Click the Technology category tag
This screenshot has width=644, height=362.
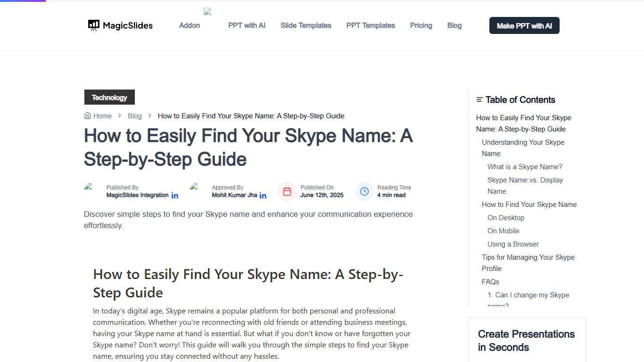[x=109, y=97]
